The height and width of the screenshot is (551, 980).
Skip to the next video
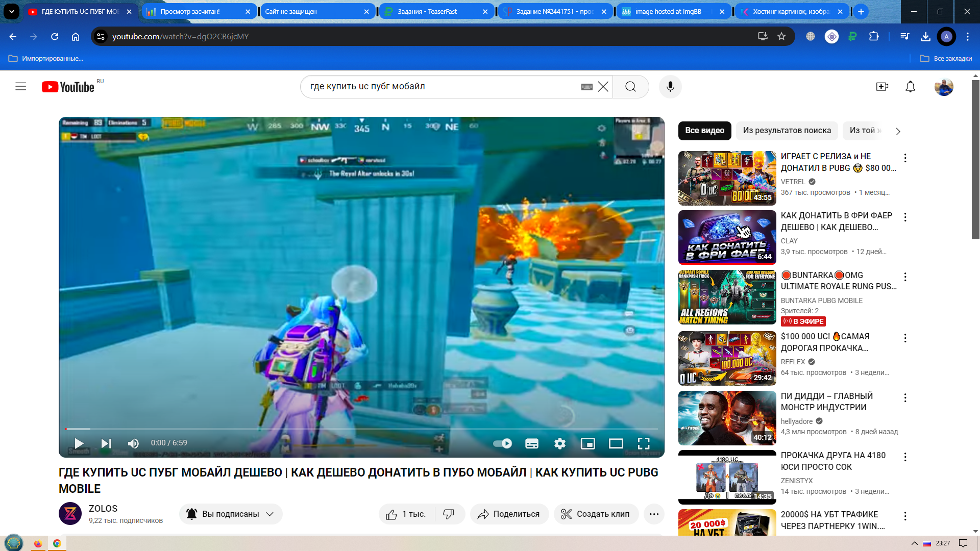(106, 443)
